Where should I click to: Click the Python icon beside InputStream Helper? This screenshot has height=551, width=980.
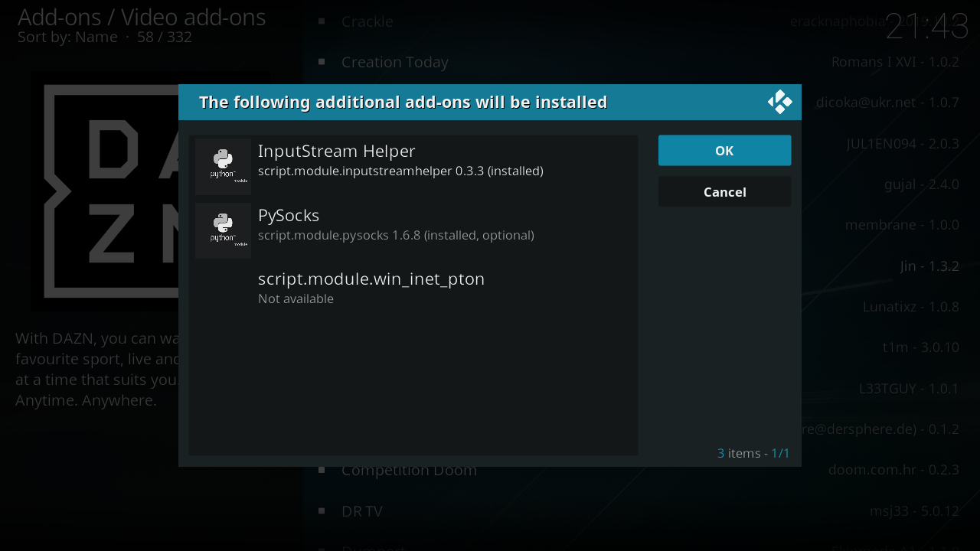pyautogui.click(x=223, y=166)
